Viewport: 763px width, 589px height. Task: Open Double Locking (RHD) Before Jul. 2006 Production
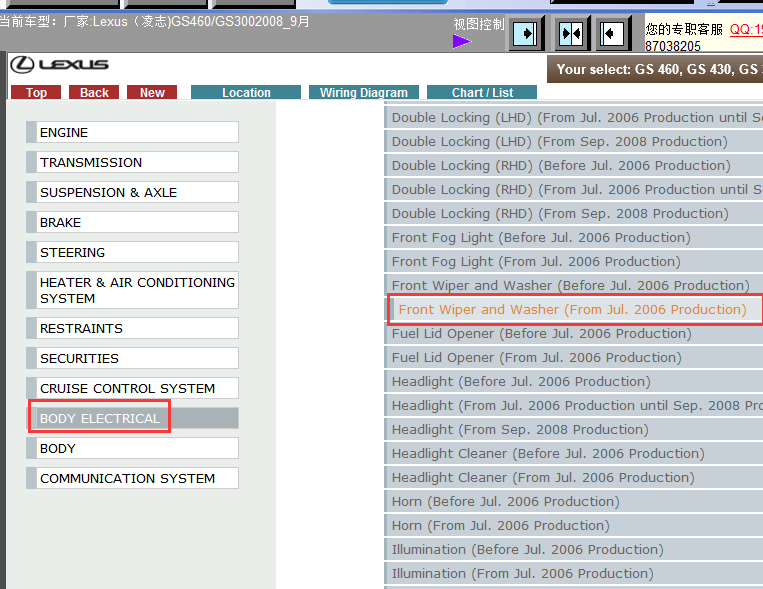pos(574,166)
